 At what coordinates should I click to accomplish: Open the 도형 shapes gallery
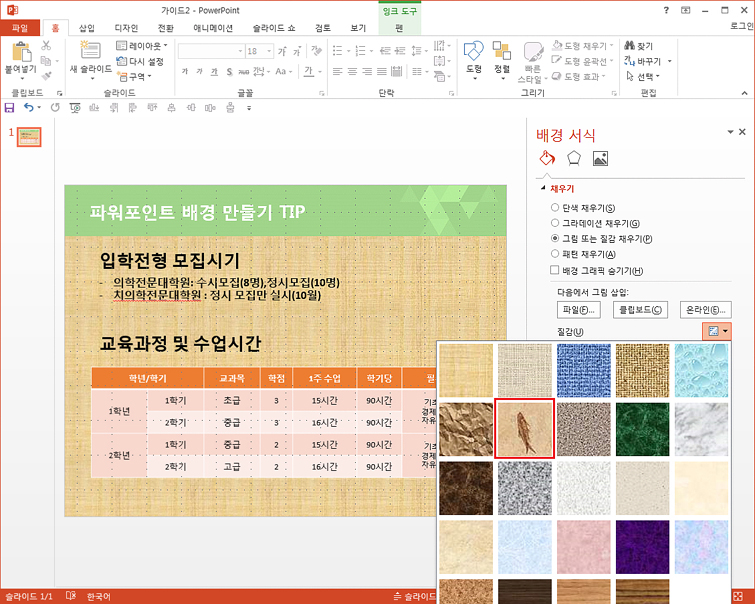click(474, 59)
